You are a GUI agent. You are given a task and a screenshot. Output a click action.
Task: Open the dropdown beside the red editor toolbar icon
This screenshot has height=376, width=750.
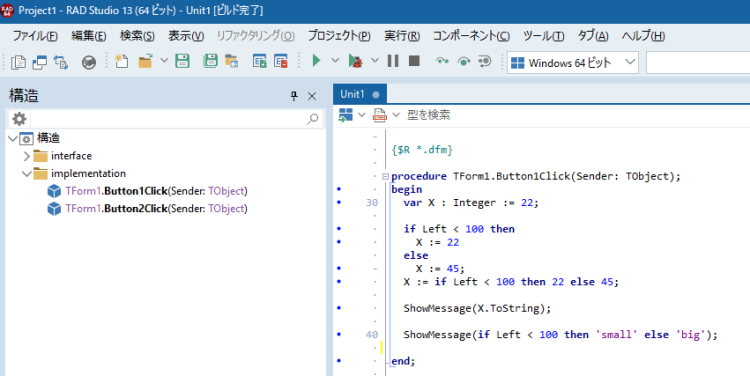click(x=396, y=115)
